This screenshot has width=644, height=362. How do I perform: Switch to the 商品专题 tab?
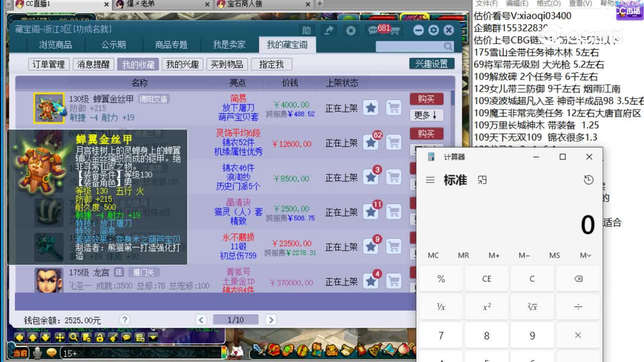click(x=172, y=45)
